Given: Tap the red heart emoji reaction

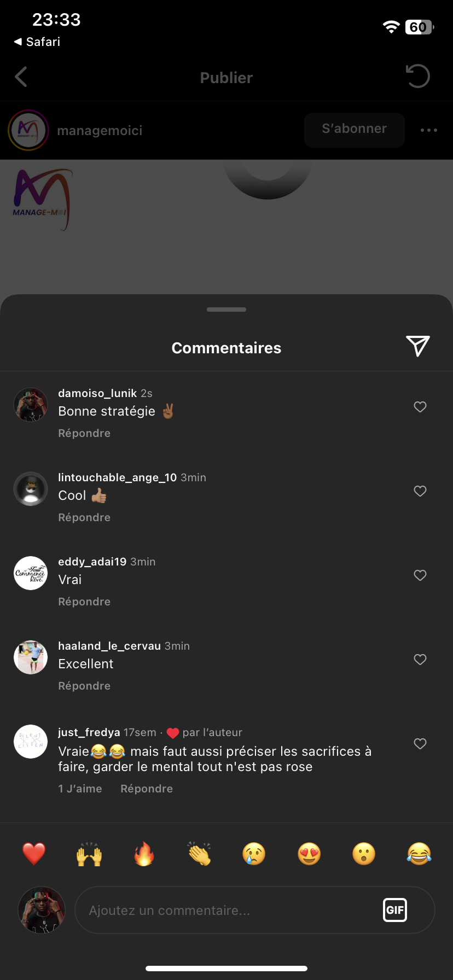Looking at the screenshot, I should [x=34, y=854].
